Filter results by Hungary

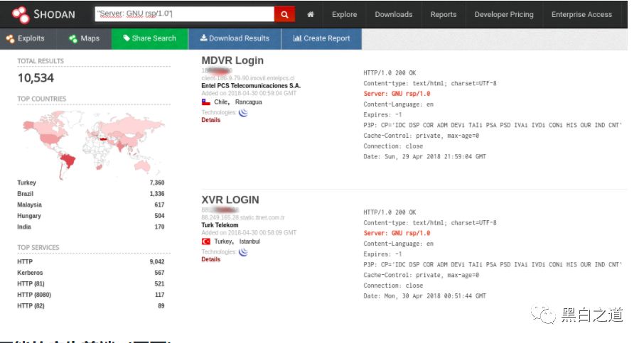pyautogui.click(x=28, y=216)
